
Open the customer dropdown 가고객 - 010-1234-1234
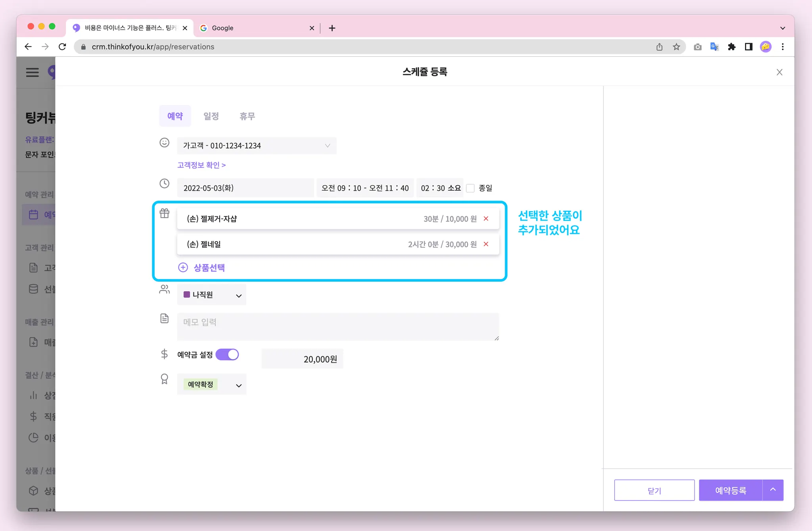257,145
